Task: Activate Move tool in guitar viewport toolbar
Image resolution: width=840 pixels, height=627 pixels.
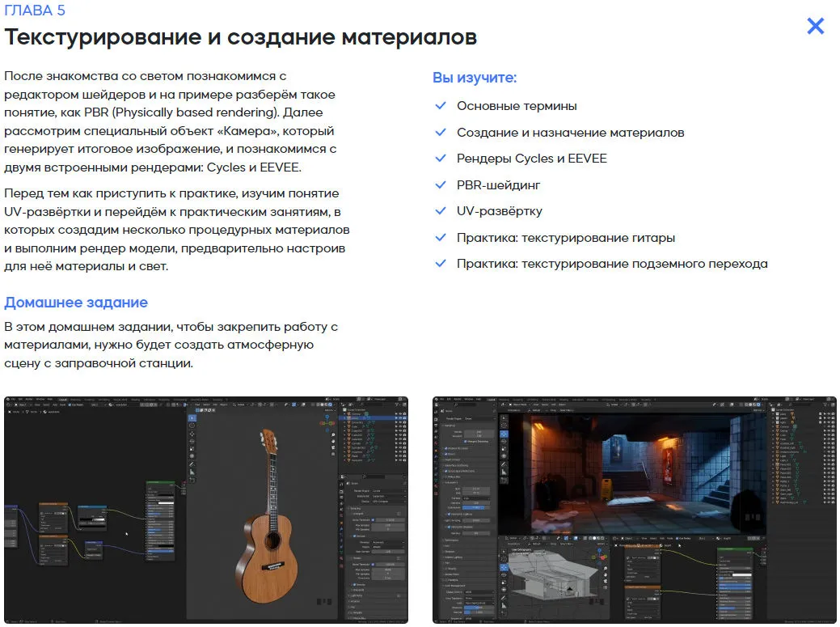Action: click(x=192, y=434)
